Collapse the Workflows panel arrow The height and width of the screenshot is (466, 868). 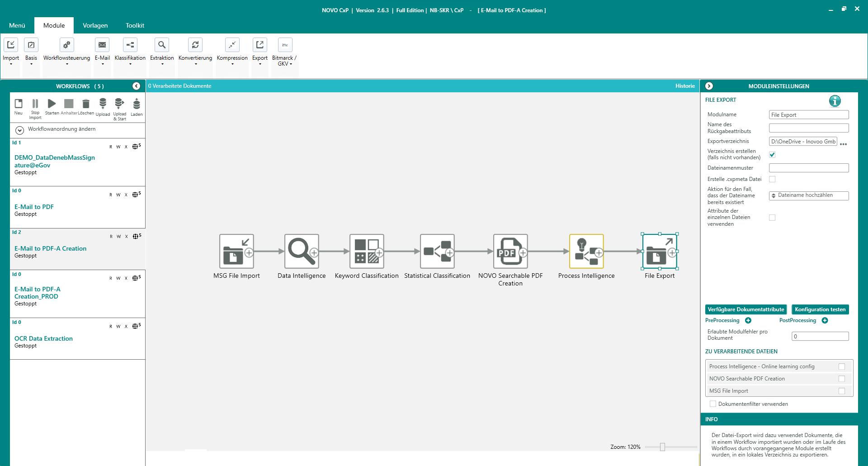tap(136, 86)
